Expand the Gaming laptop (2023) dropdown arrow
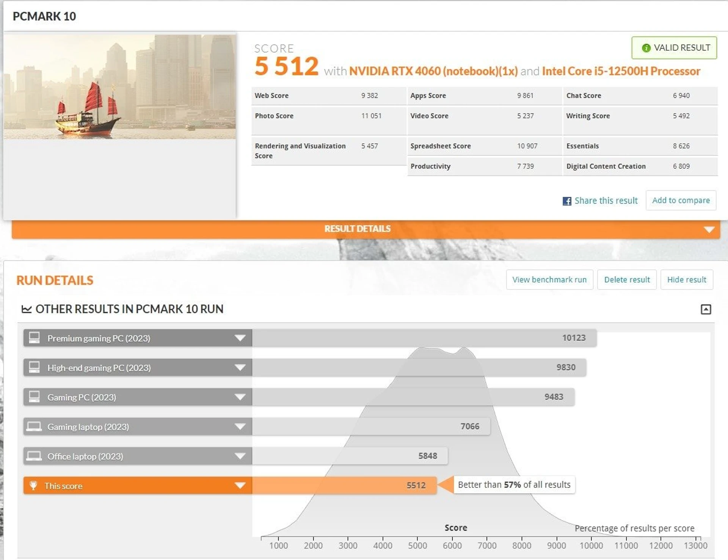The width and height of the screenshot is (728, 560). (240, 427)
